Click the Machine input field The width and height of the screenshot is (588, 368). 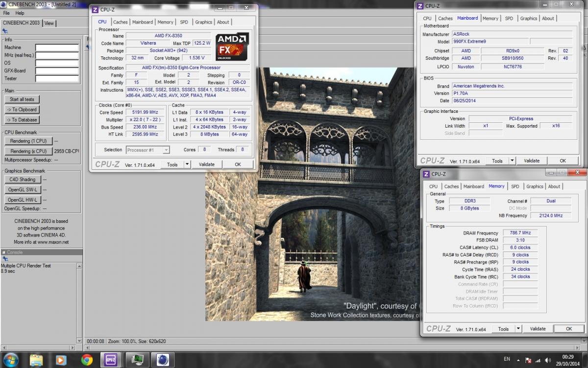click(x=57, y=48)
